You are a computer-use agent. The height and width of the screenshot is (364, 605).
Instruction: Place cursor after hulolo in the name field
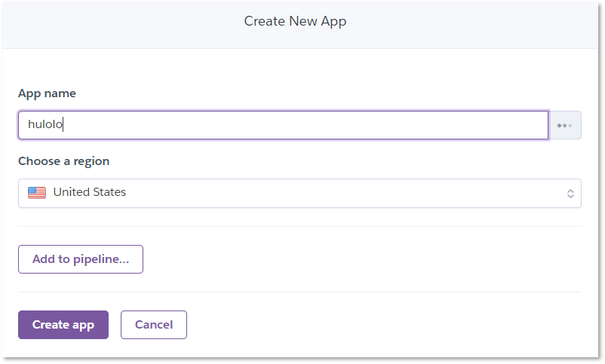[63, 125]
